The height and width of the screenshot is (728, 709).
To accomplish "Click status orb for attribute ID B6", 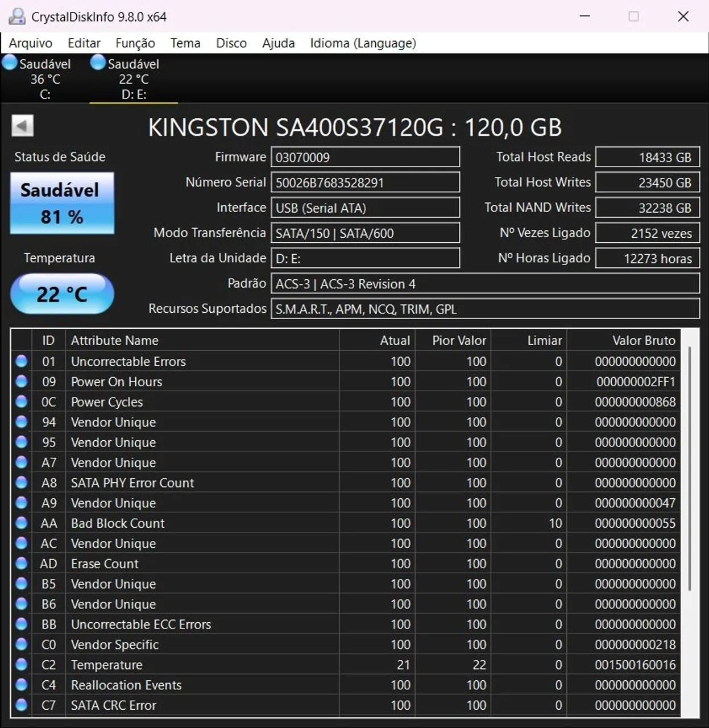I will click(x=22, y=603).
